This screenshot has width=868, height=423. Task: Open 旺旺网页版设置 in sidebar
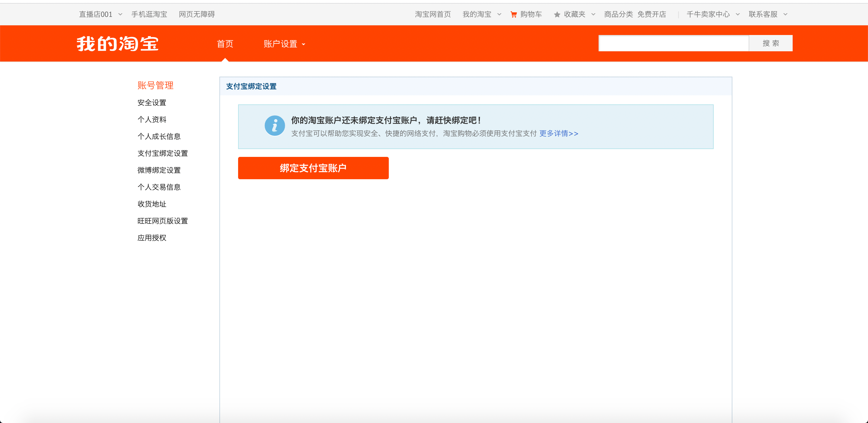pos(162,221)
